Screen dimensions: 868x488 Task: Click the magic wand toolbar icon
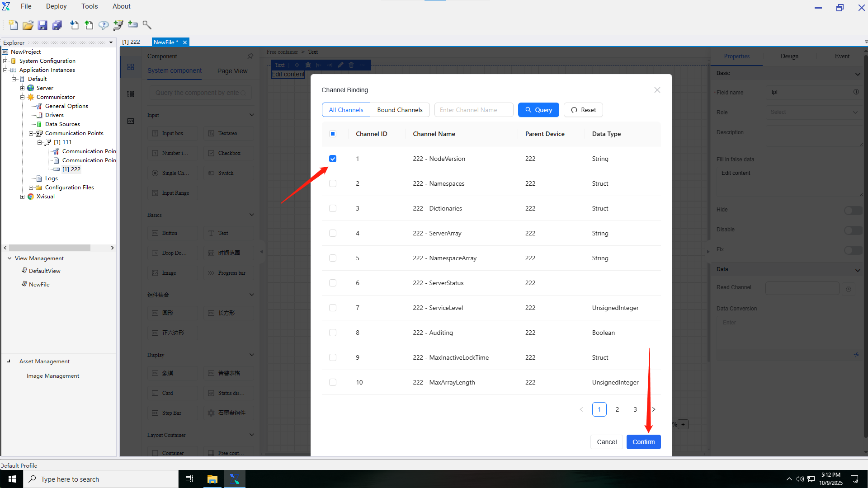pos(147,25)
